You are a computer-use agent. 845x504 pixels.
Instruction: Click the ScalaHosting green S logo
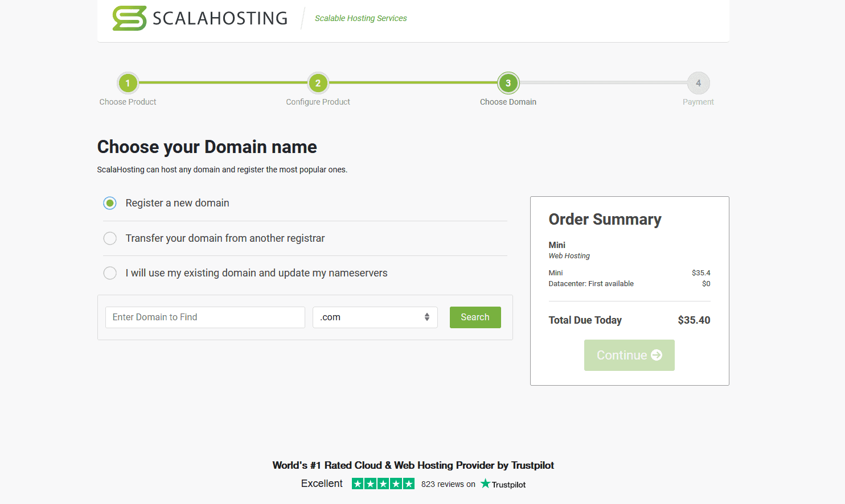[129, 18]
